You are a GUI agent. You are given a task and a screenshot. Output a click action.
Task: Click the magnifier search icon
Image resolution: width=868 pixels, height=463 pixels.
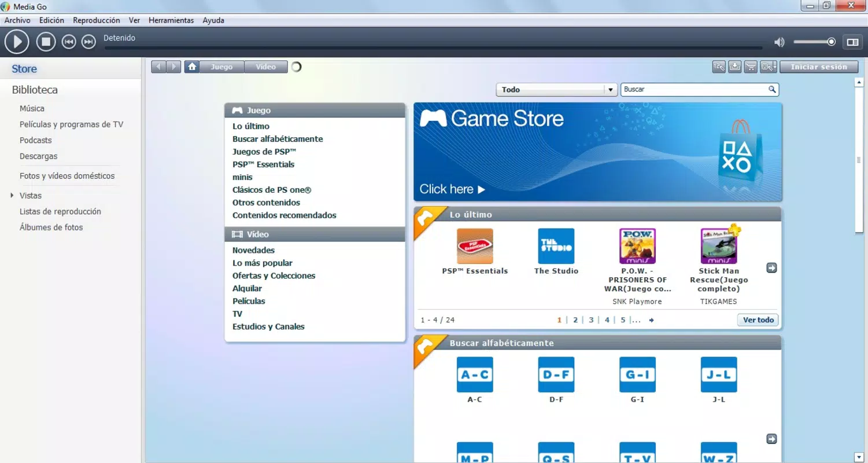pos(772,89)
